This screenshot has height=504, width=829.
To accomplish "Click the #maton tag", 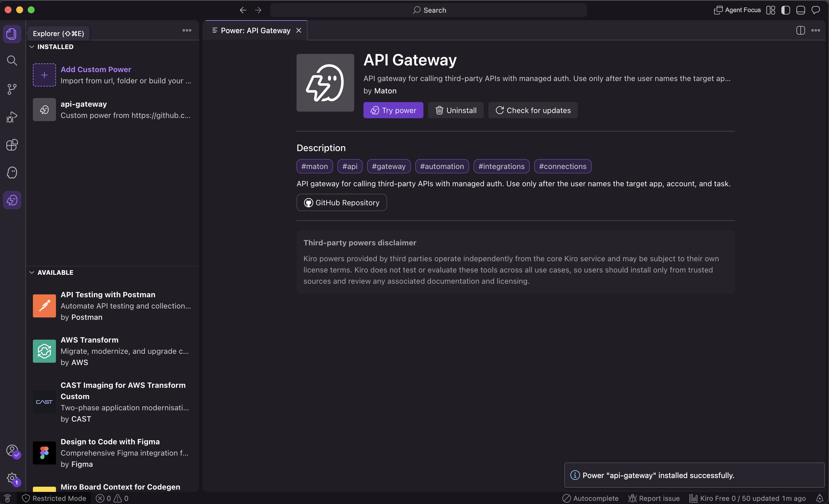I will point(315,166).
